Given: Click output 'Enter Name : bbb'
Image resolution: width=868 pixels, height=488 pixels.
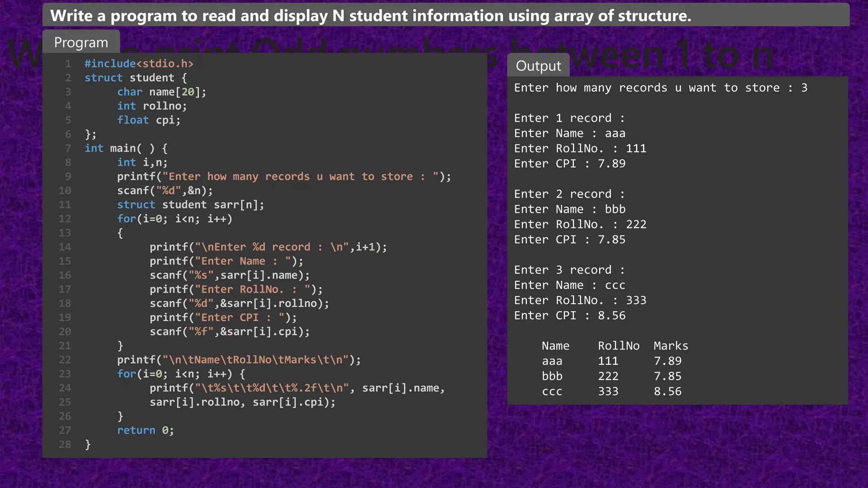Looking at the screenshot, I should point(570,209).
